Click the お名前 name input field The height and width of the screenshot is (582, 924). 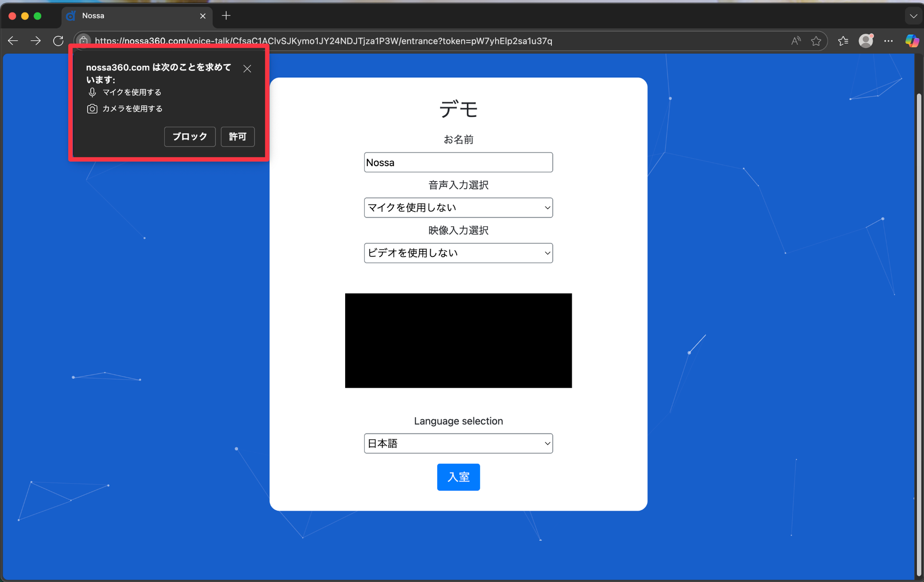tap(458, 163)
